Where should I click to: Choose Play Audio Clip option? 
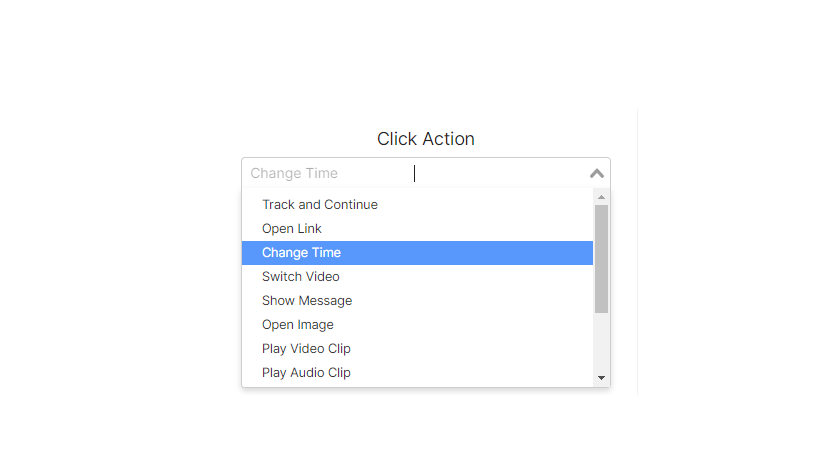pyautogui.click(x=306, y=373)
